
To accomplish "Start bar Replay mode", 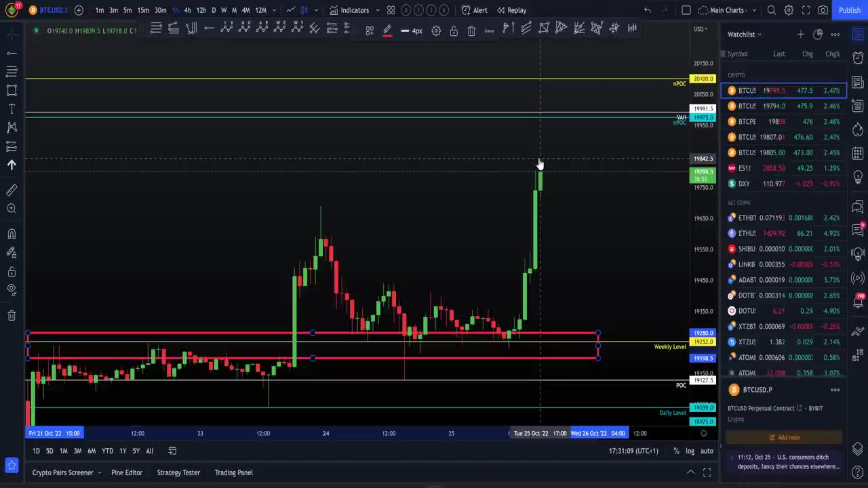I will 511,10.
